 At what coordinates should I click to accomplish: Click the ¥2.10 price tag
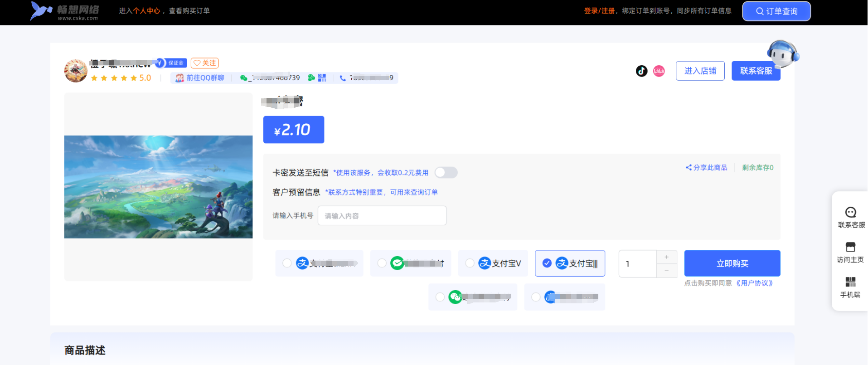coord(294,130)
